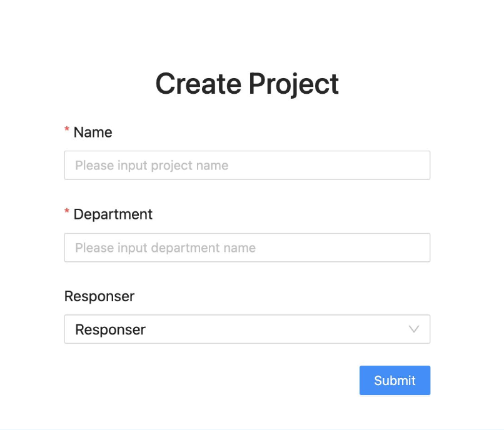Click the Responser dropdown chevron arrow
The image size is (504, 430).
tap(413, 329)
